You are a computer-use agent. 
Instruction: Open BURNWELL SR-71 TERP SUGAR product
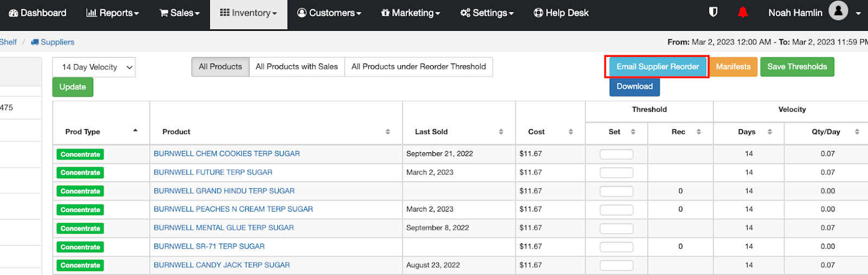(x=209, y=246)
